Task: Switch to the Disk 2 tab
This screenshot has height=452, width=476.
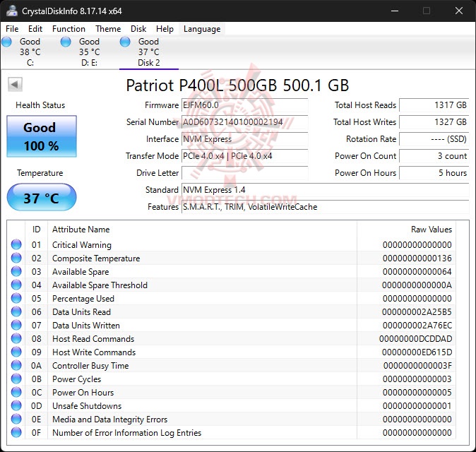Action: pos(148,52)
